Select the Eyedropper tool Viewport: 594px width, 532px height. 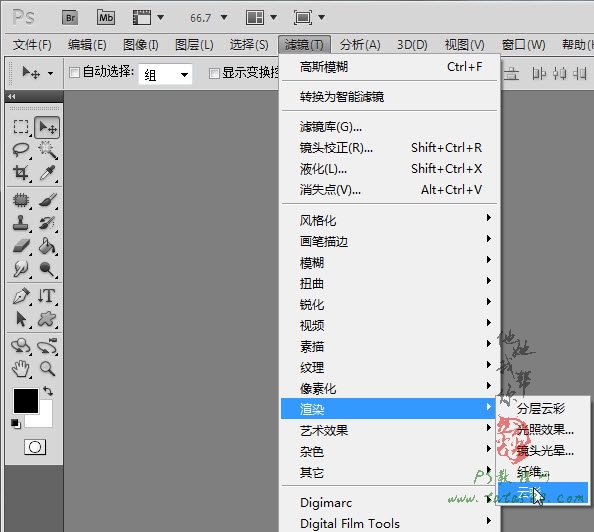[x=47, y=173]
